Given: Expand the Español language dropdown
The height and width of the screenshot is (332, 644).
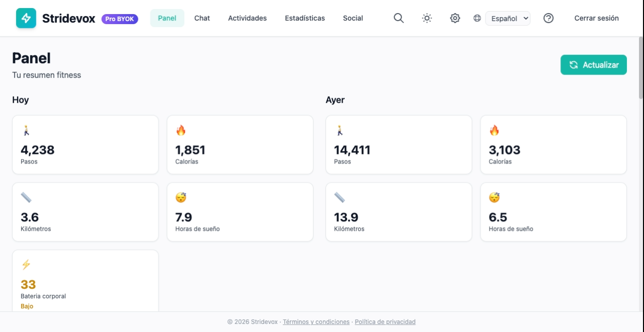Looking at the screenshot, I should pyautogui.click(x=508, y=19).
